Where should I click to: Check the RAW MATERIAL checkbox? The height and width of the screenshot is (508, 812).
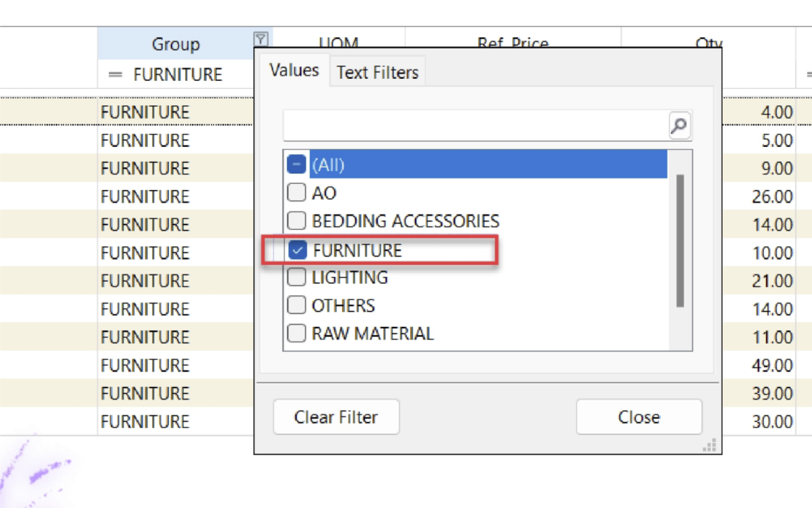tap(297, 333)
